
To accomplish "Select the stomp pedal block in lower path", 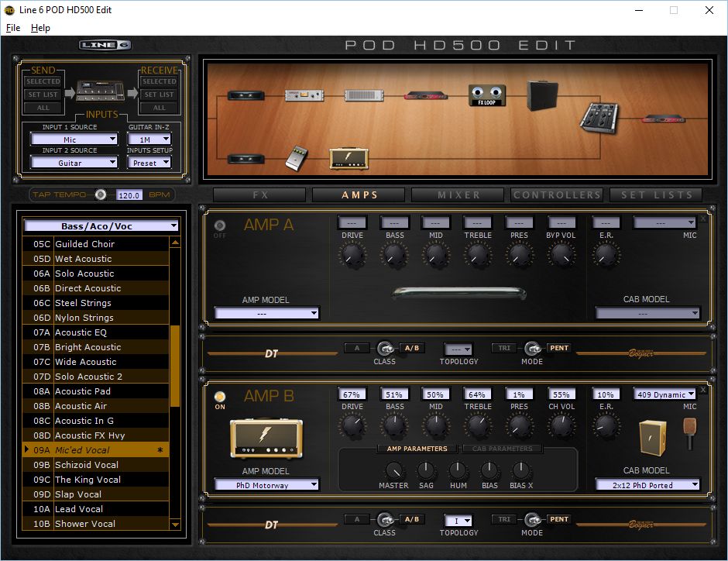I will [x=296, y=158].
